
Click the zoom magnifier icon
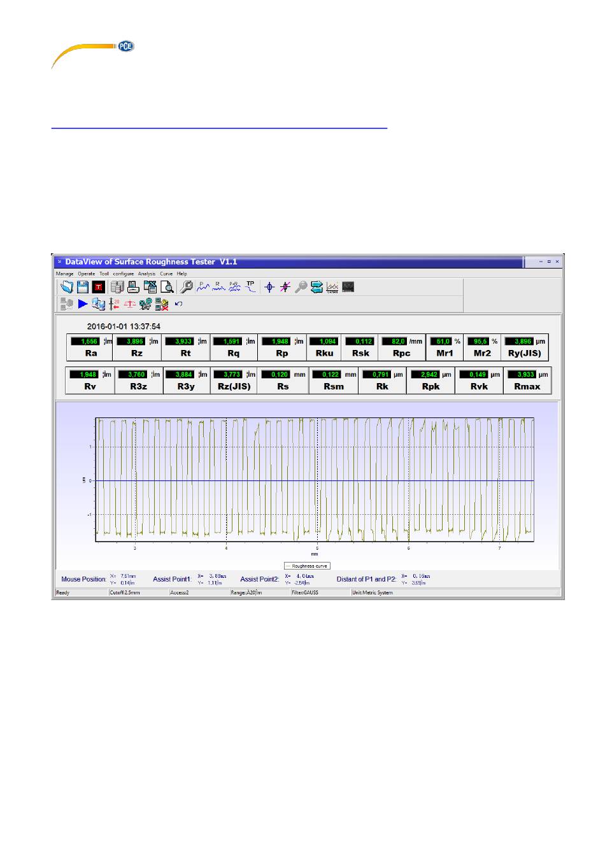click(301, 287)
